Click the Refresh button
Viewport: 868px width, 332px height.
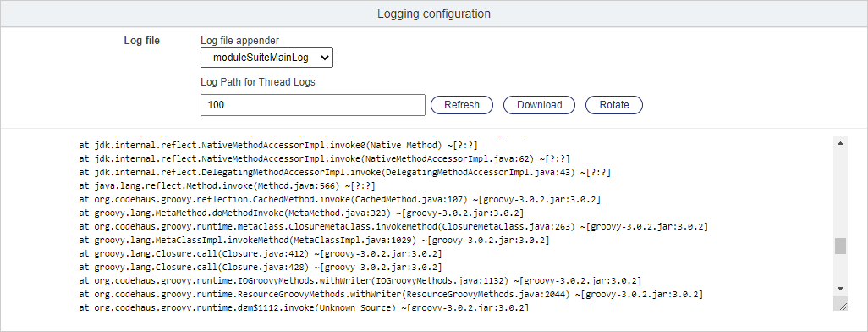(x=462, y=105)
